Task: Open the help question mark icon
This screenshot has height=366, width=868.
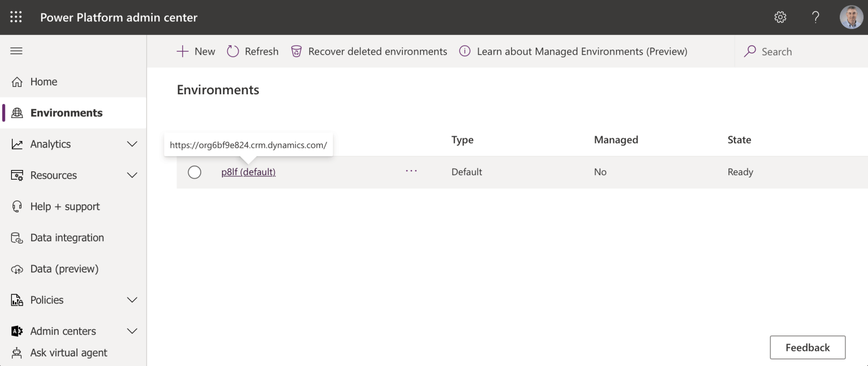Action: (x=815, y=17)
